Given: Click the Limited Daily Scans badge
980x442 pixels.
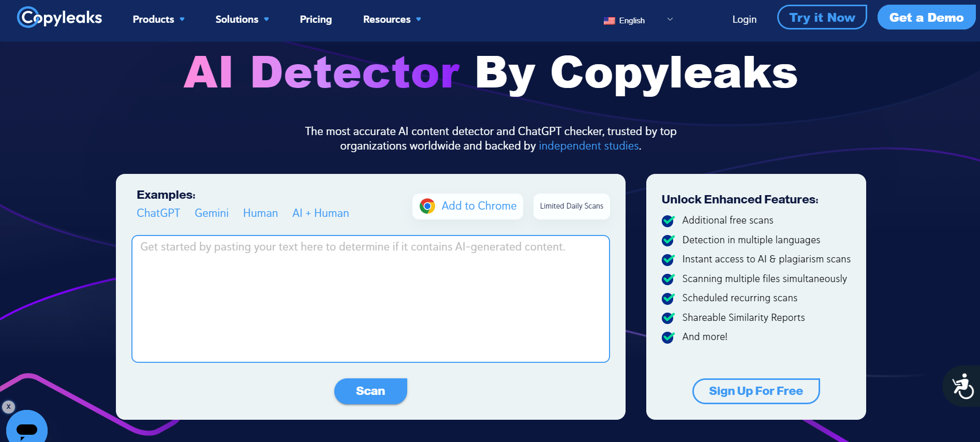Looking at the screenshot, I should click(571, 206).
